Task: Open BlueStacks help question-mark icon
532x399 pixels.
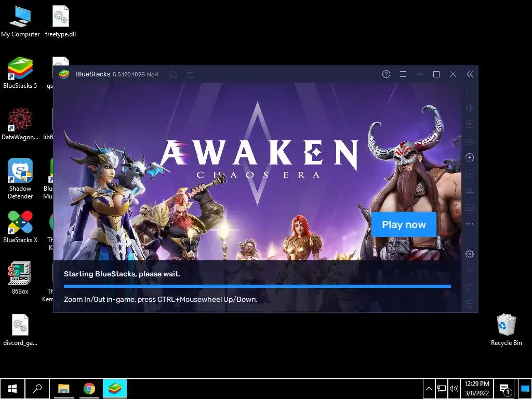Action: pos(386,74)
